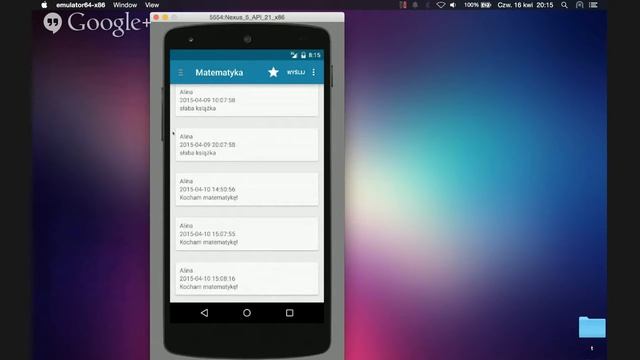
Task: Click the battery 100% indicator
Action: click(x=477, y=5)
